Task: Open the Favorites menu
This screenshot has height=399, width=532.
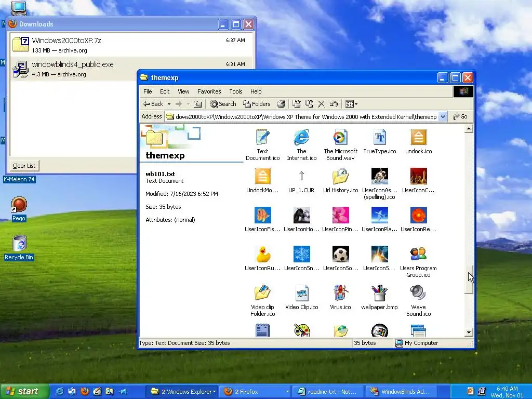Action: click(209, 91)
